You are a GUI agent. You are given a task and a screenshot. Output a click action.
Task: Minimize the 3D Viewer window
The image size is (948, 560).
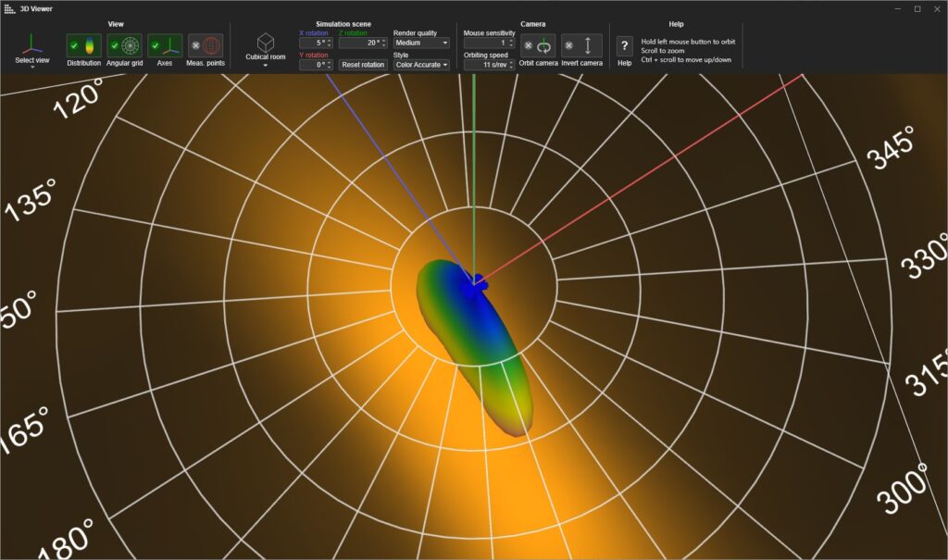[x=898, y=8]
